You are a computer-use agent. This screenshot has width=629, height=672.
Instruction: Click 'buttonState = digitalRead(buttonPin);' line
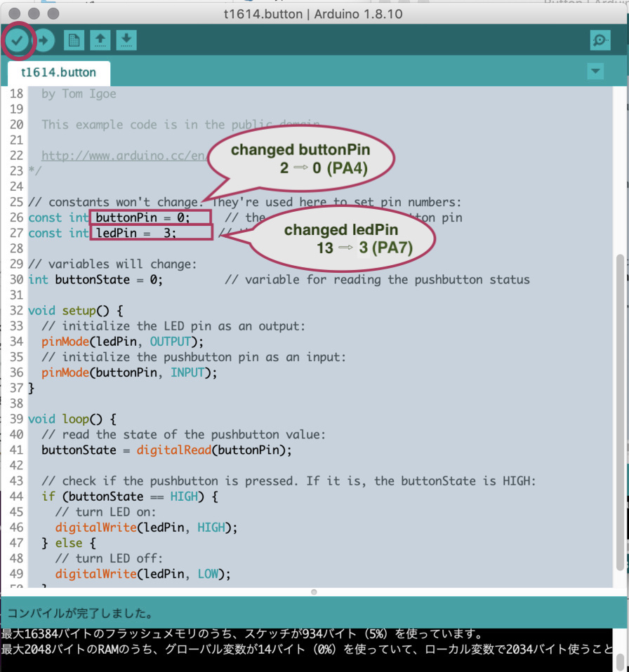pyautogui.click(x=166, y=450)
